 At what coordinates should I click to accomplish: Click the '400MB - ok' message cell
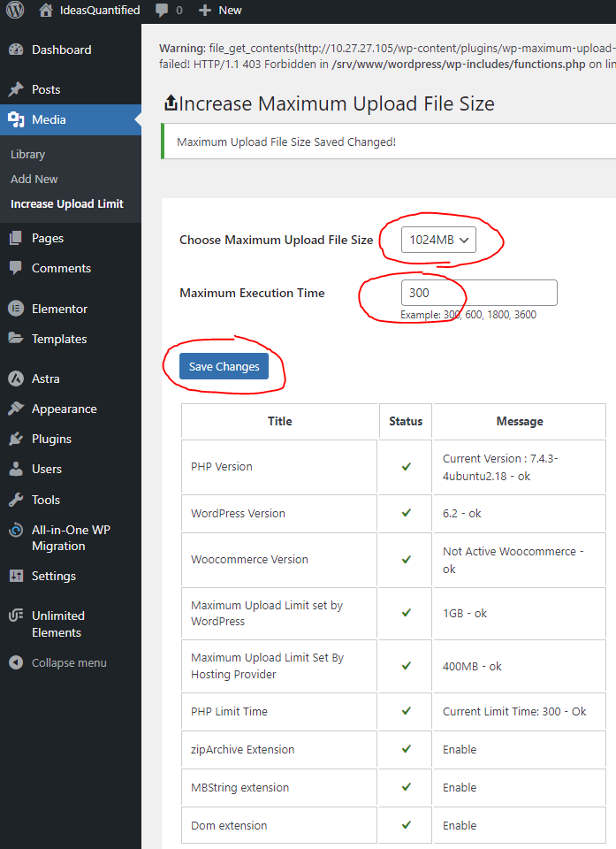pyautogui.click(x=520, y=666)
